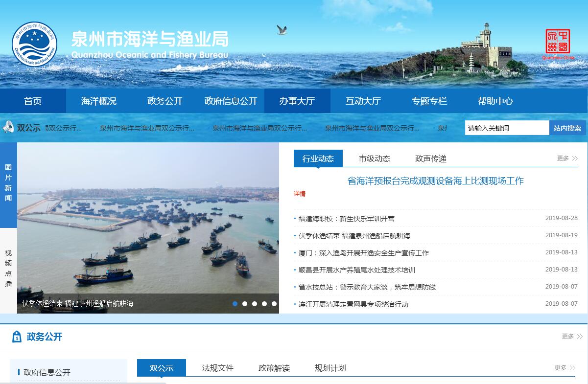588x384 pixels.
Task: Click the 更多 arrows in the news panel
Action: click(567, 158)
